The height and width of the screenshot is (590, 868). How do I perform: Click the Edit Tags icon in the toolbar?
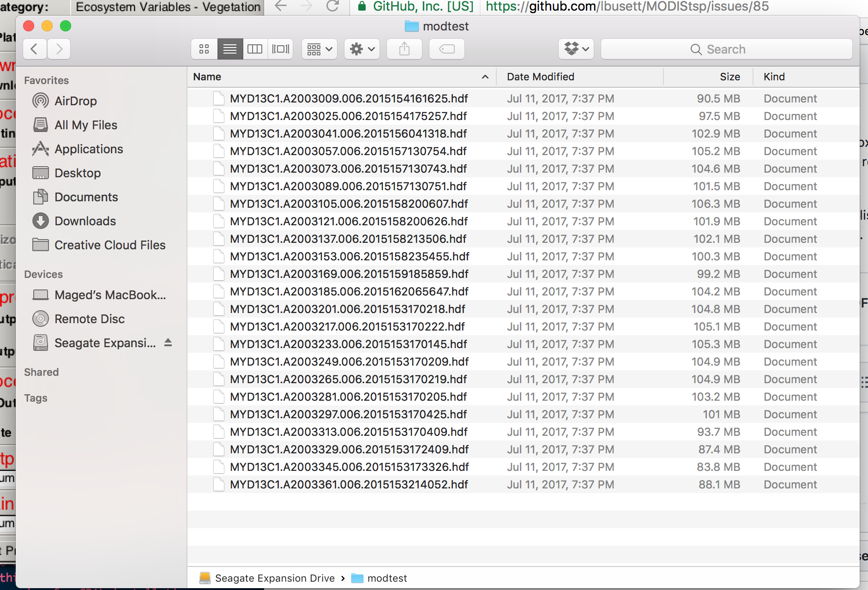click(446, 49)
